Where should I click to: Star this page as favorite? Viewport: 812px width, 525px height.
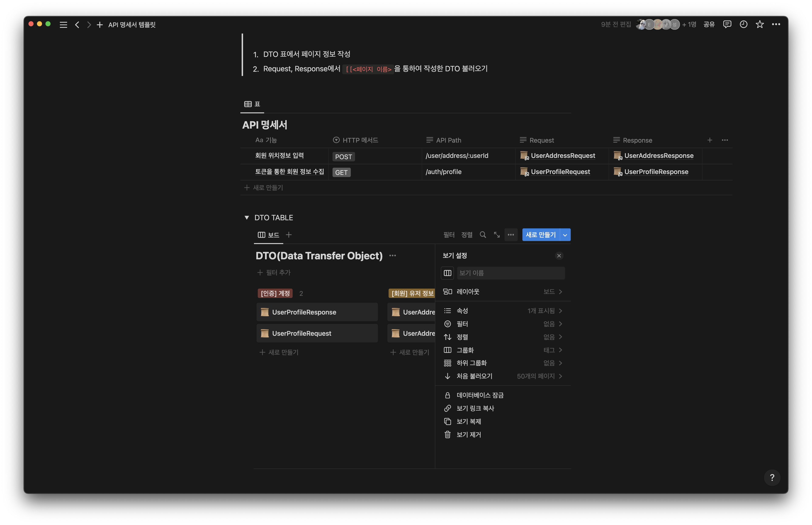(760, 25)
